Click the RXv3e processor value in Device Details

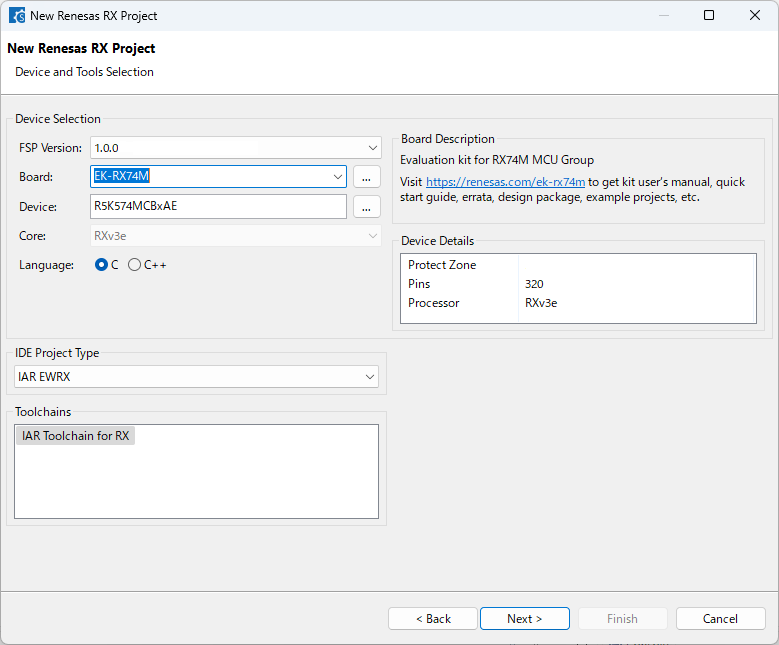click(541, 303)
